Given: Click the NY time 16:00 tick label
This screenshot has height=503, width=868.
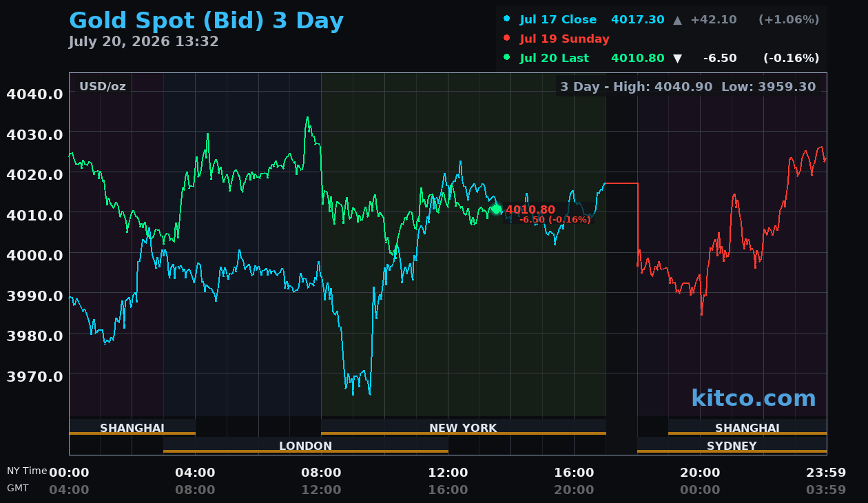Looking at the screenshot, I should tap(574, 473).
